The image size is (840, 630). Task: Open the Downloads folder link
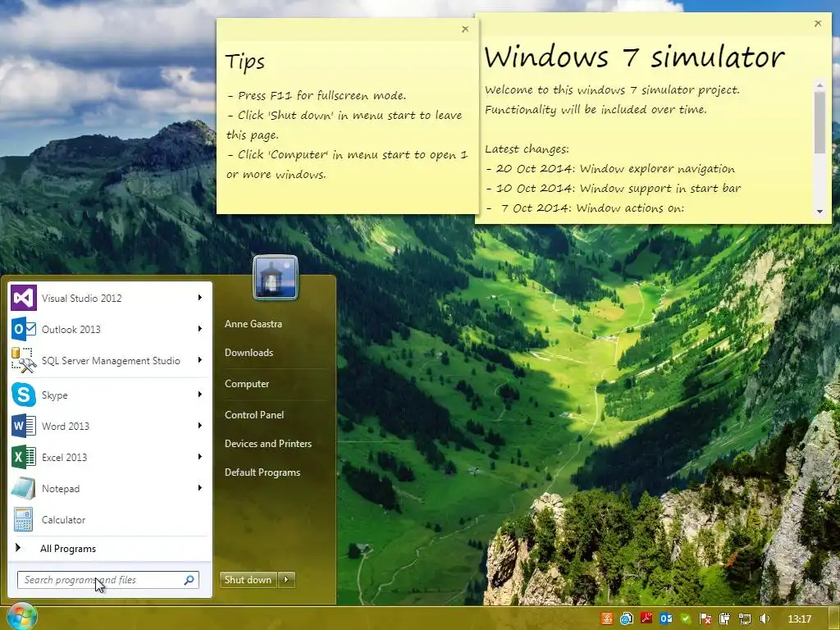(249, 353)
